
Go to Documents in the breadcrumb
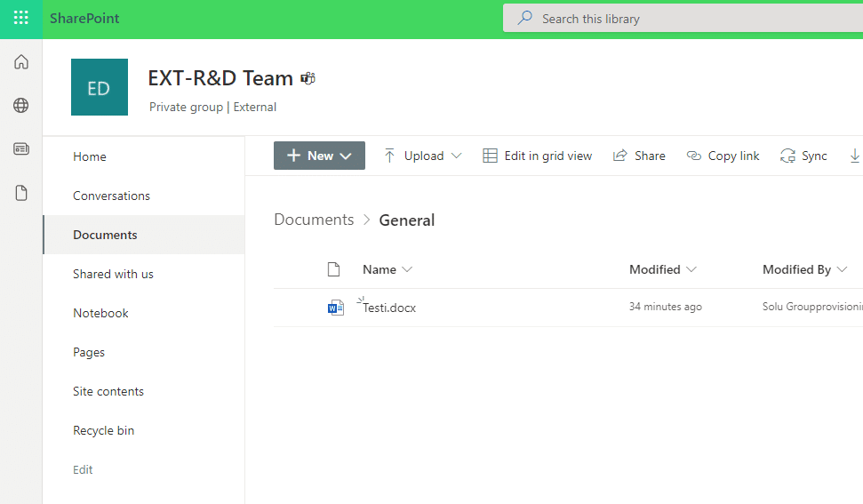coord(314,220)
